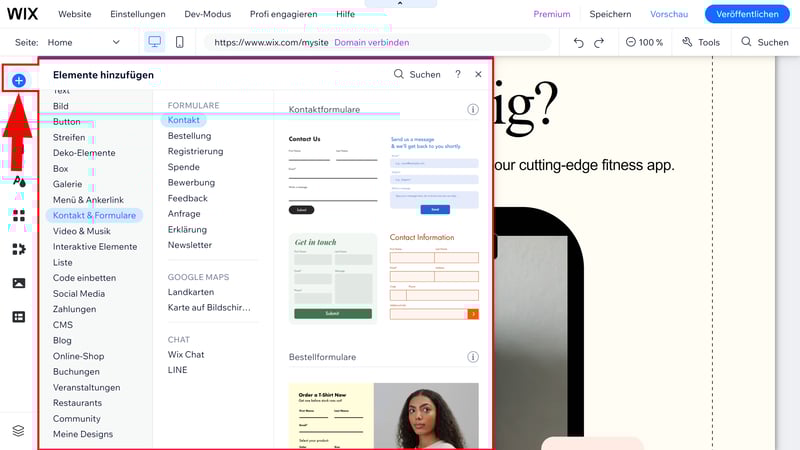
Task: Open the Tools menu in toolbar
Action: tap(701, 42)
